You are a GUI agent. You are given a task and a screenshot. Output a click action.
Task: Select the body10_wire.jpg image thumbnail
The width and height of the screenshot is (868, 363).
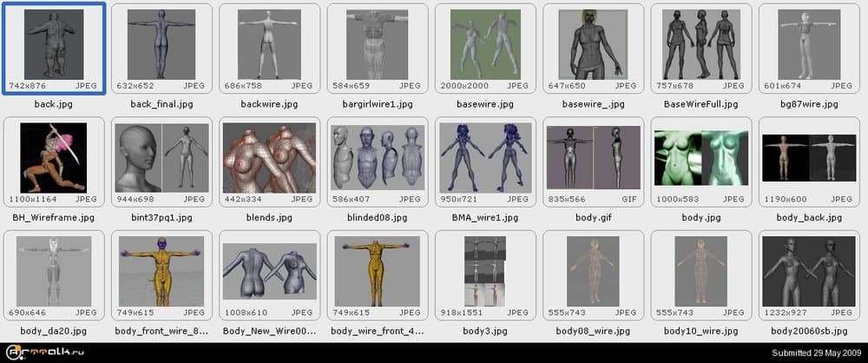click(701, 272)
